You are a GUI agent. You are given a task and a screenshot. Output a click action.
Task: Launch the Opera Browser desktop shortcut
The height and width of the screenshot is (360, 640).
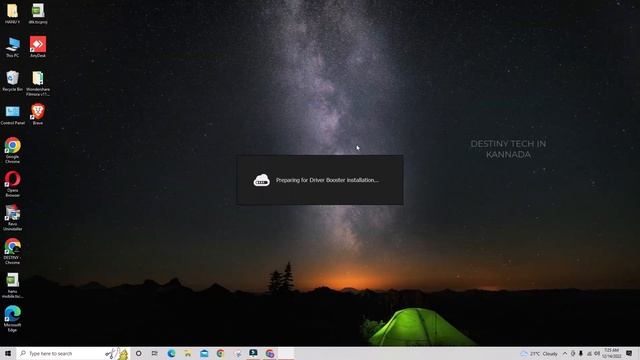point(12,184)
